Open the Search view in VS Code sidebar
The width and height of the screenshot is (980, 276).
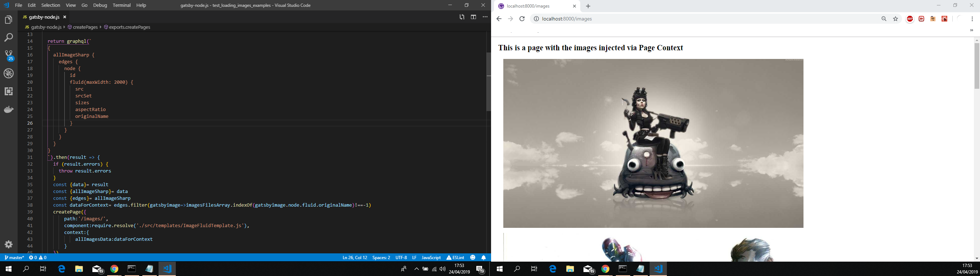pyautogui.click(x=8, y=37)
